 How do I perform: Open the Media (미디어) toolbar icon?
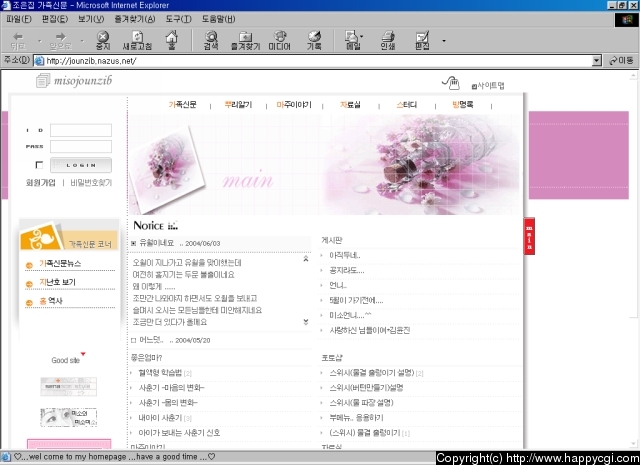(x=280, y=40)
